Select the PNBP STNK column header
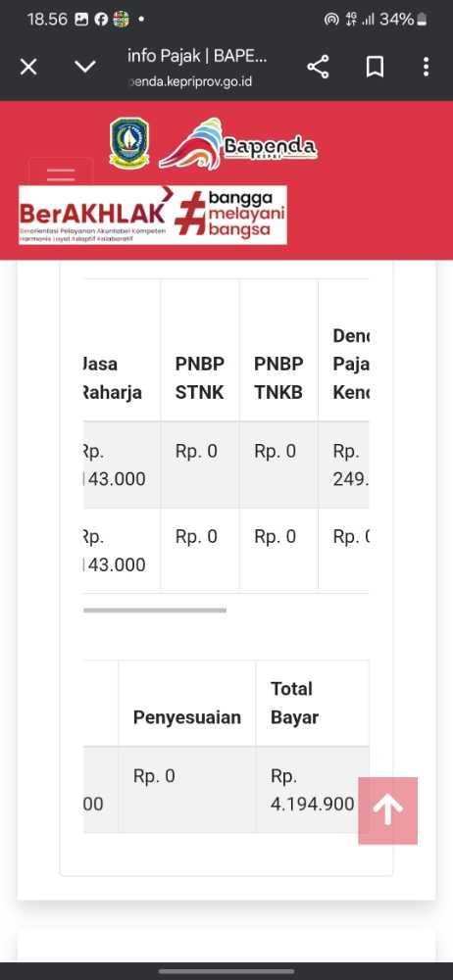The height and width of the screenshot is (980, 453). 200,378
